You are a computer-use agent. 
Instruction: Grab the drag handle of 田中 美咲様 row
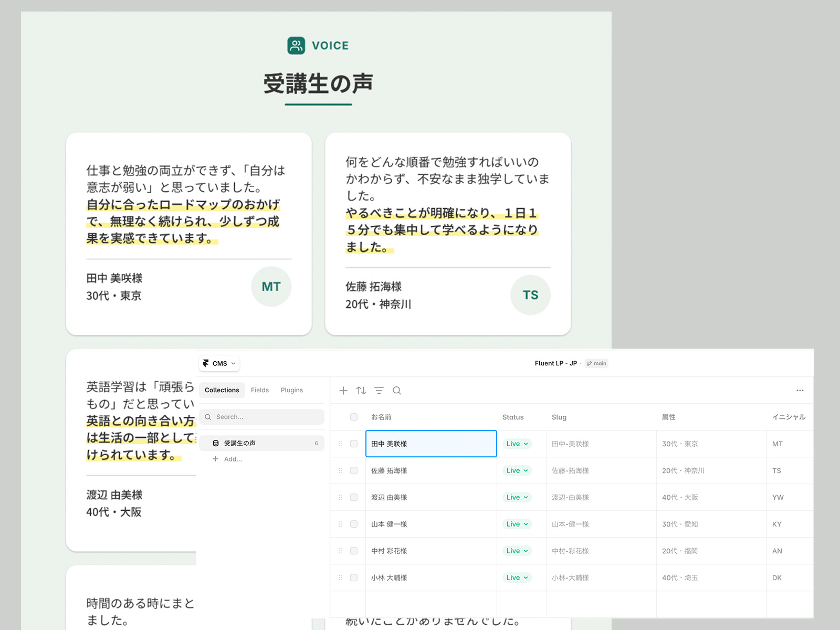(x=340, y=444)
